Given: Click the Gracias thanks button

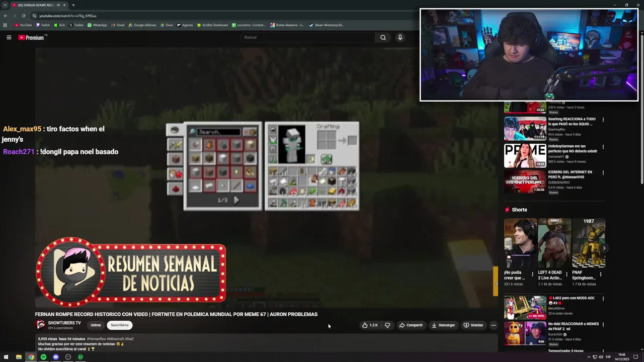Looking at the screenshot, I should (x=473, y=325).
